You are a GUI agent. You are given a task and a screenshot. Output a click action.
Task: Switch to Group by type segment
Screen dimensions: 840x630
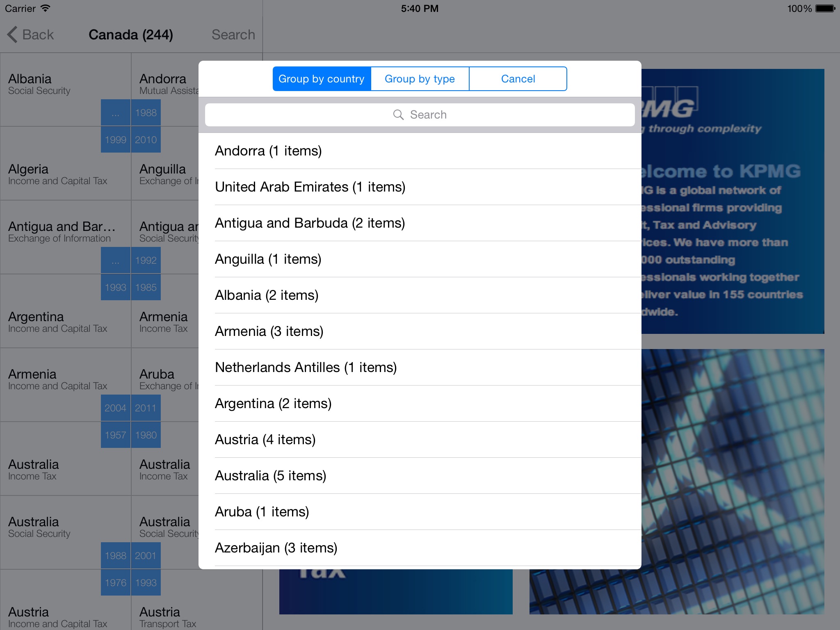pyautogui.click(x=420, y=79)
